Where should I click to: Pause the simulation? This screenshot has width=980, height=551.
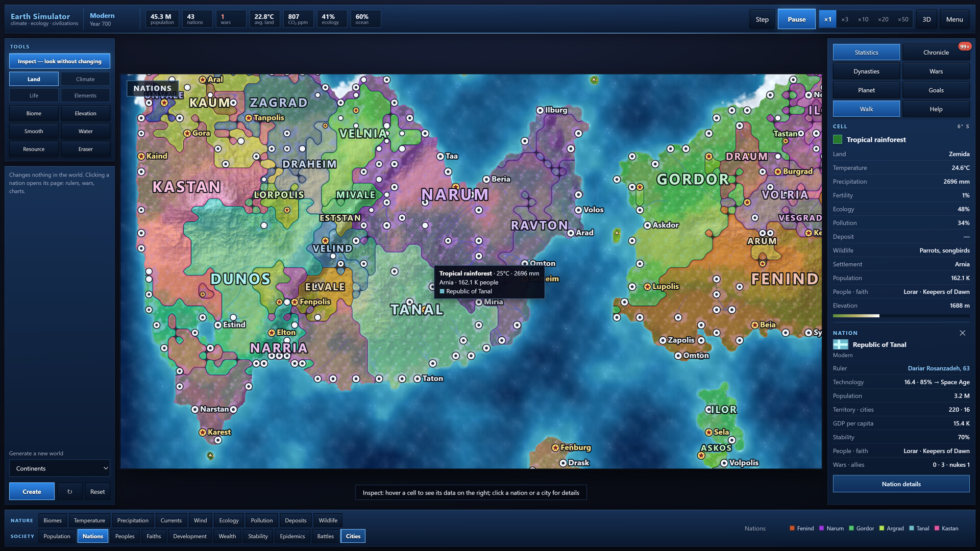pos(796,19)
